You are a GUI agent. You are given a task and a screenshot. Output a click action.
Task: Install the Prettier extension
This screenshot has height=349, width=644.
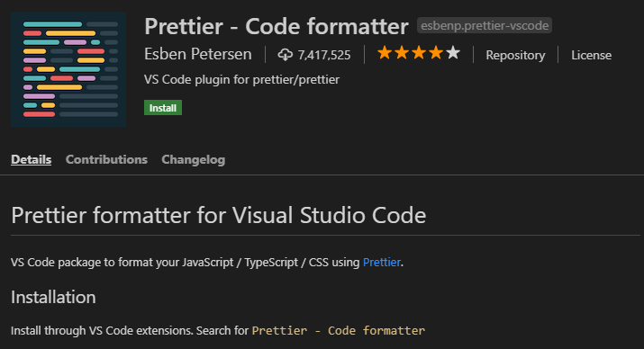(163, 108)
